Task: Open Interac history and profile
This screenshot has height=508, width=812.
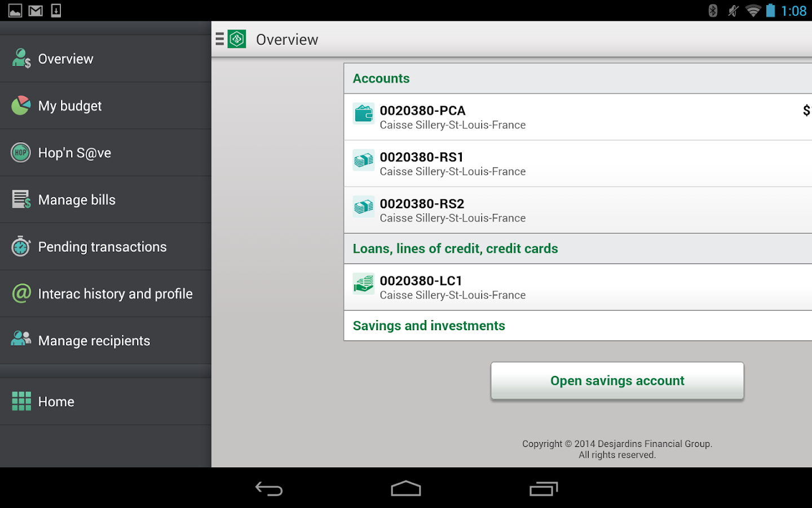Action: [x=115, y=293]
